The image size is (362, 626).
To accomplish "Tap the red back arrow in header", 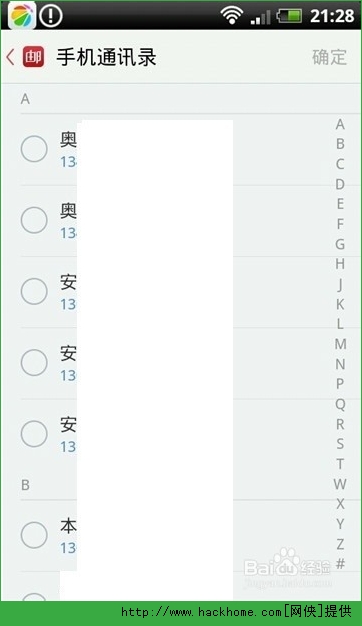I will (x=10, y=57).
